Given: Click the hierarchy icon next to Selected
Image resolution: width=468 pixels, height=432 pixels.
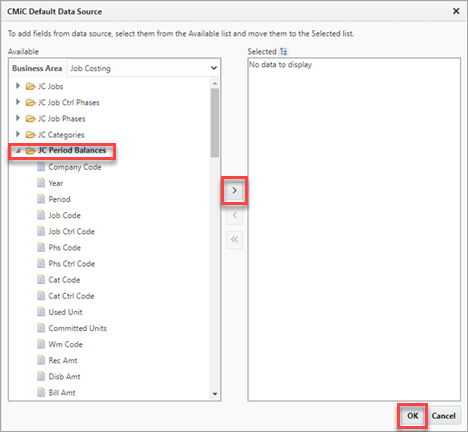Looking at the screenshot, I should pos(284,52).
